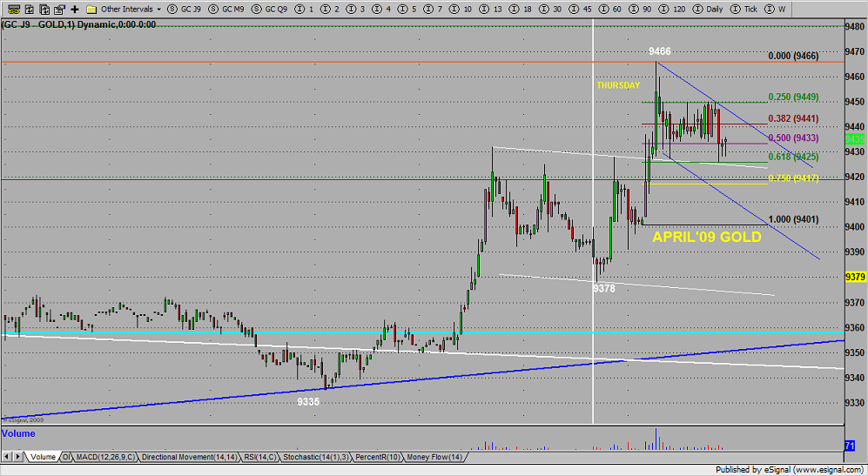
Task: Switch symbol to GC J9
Action: (185, 10)
